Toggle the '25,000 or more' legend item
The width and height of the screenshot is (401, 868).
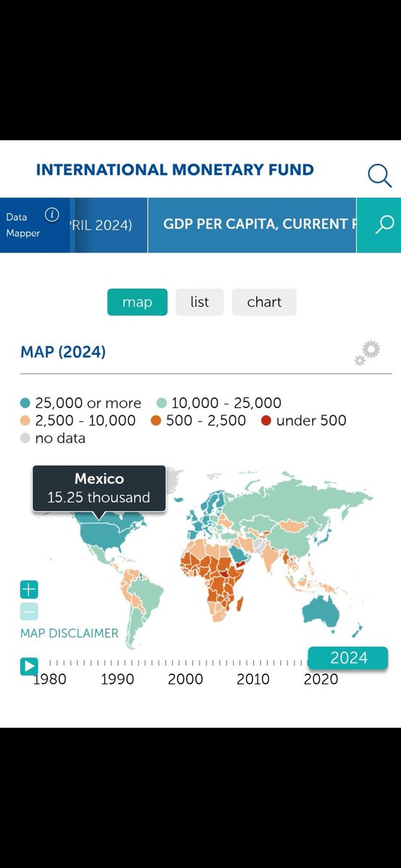coord(81,403)
